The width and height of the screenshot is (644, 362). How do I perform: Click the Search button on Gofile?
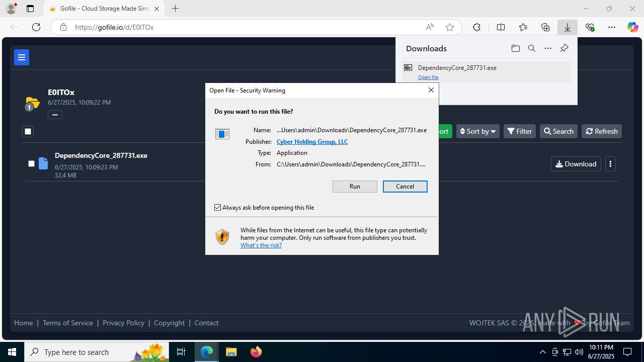[x=558, y=131]
